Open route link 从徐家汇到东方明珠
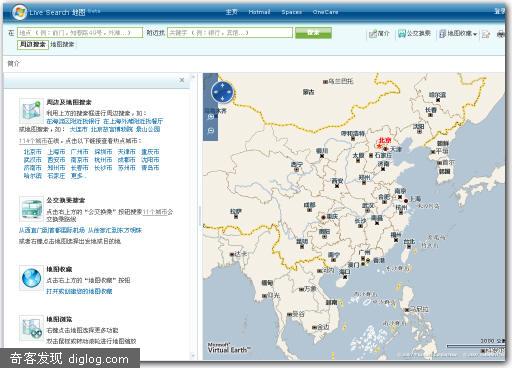Image resolution: width=512 pixels, height=368 pixels. 115,230
